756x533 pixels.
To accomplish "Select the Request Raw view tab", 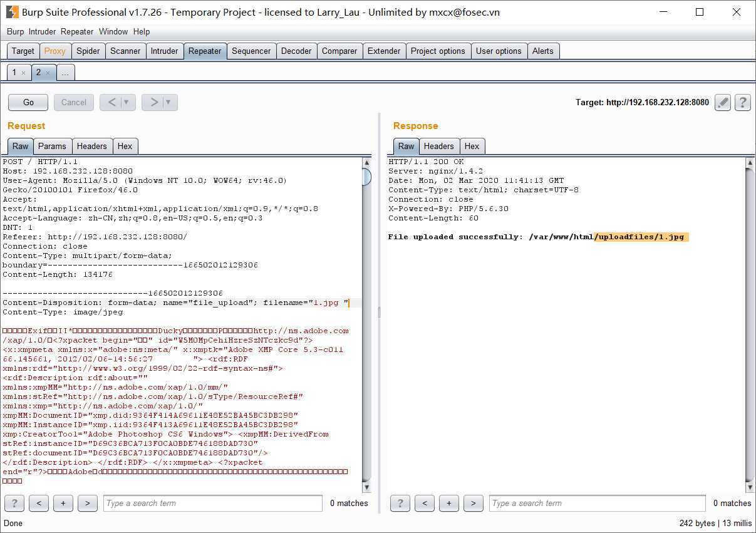I will click(x=21, y=146).
